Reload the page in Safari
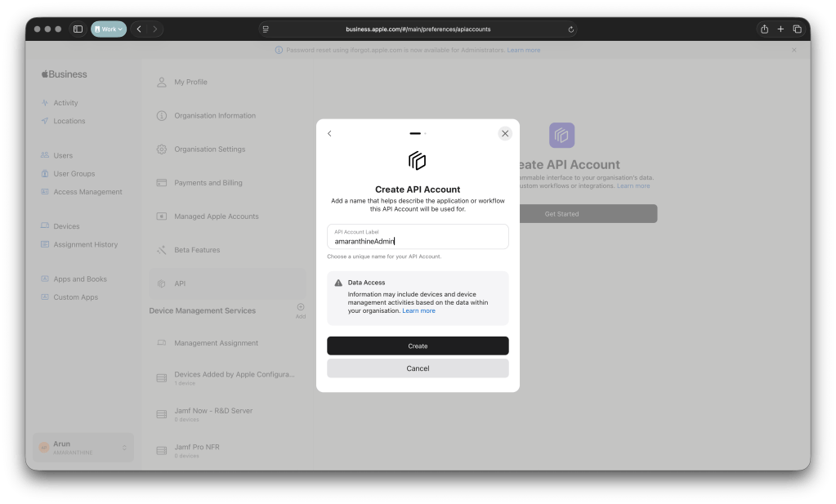Screen dimensions: 836x504 pos(571,29)
